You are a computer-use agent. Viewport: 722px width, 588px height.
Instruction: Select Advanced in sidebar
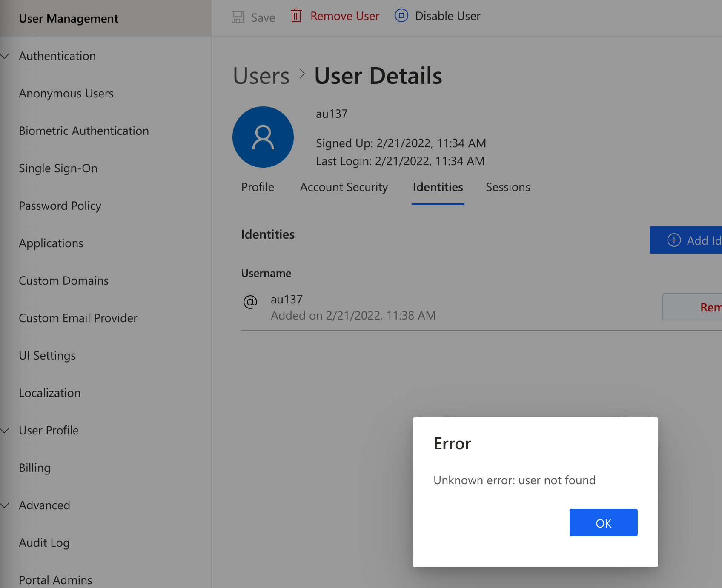click(45, 505)
